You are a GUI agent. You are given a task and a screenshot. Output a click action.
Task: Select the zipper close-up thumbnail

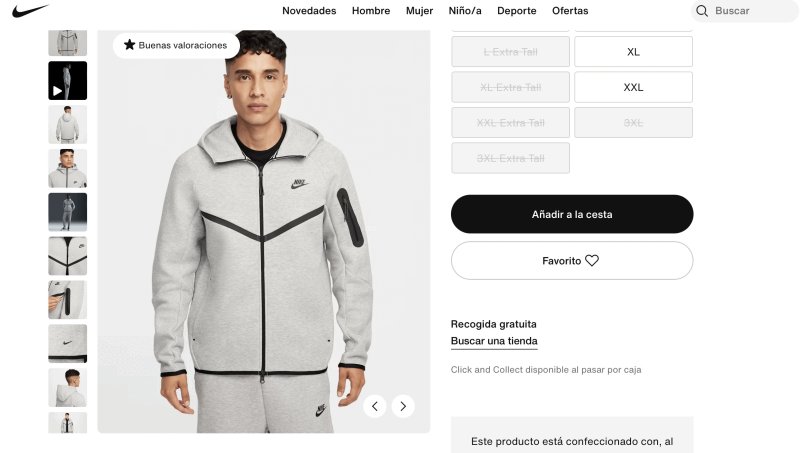point(67,256)
